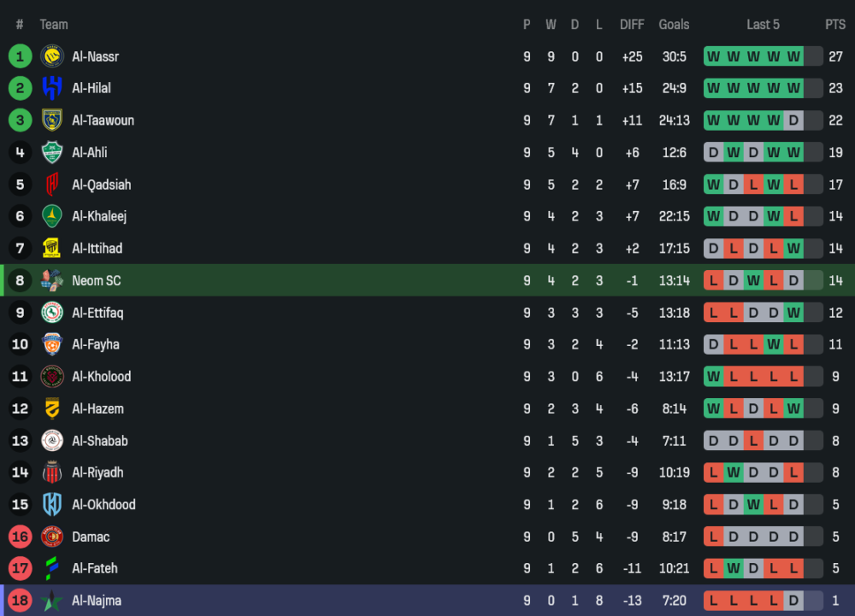Click the Al-Qadsiah red logo
The height and width of the screenshot is (616, 855).
click(x=52, y=185)
